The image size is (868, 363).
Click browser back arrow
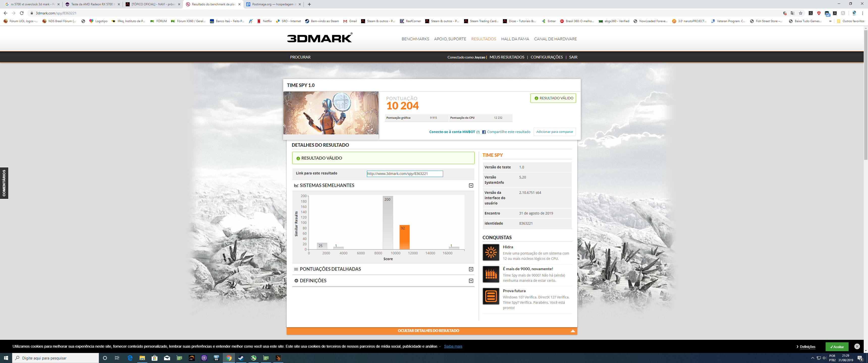point(5,13)
